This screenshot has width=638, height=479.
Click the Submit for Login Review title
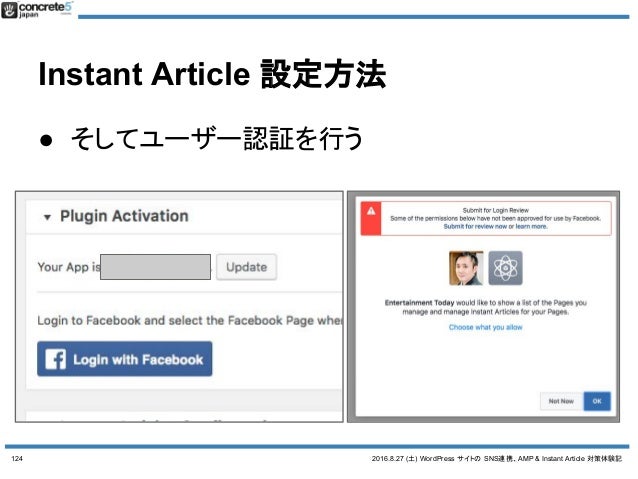pyautogui.click(x=496, y=210)
